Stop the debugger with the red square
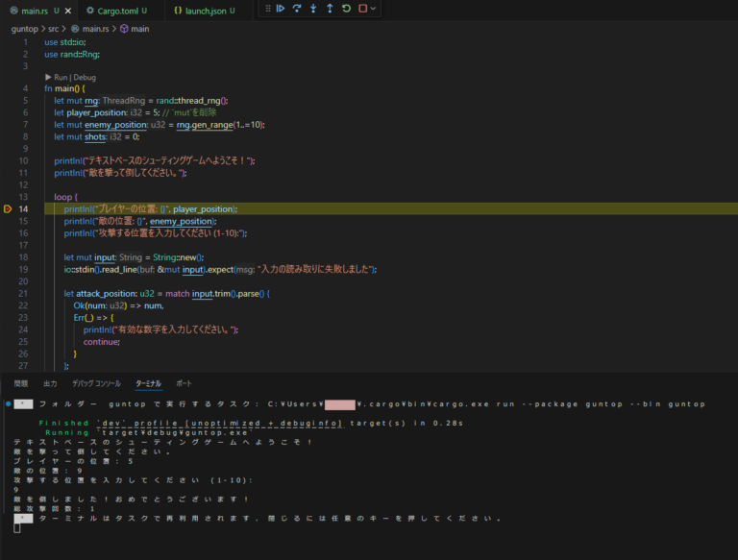The width and height of the screenshot is (738, 560). [x=362, y=9]
